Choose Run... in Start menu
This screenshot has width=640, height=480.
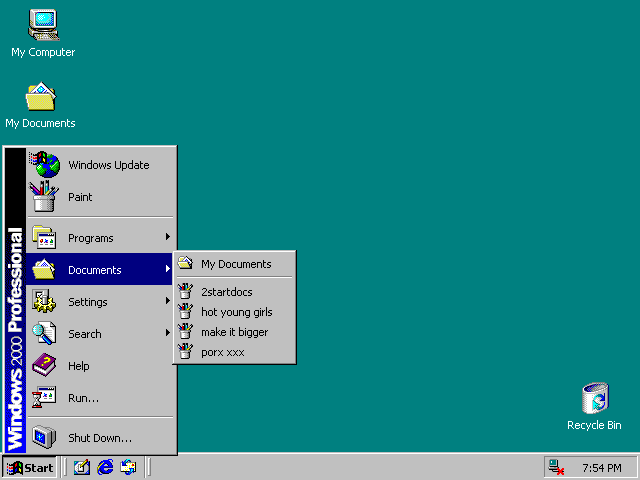[x=83, y=398]
